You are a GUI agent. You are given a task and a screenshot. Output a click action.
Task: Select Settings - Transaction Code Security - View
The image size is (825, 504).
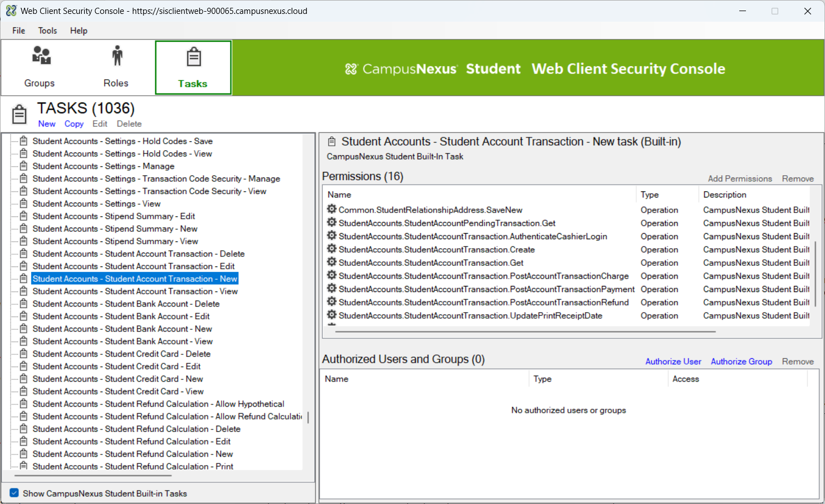click(x=149, y=191)
